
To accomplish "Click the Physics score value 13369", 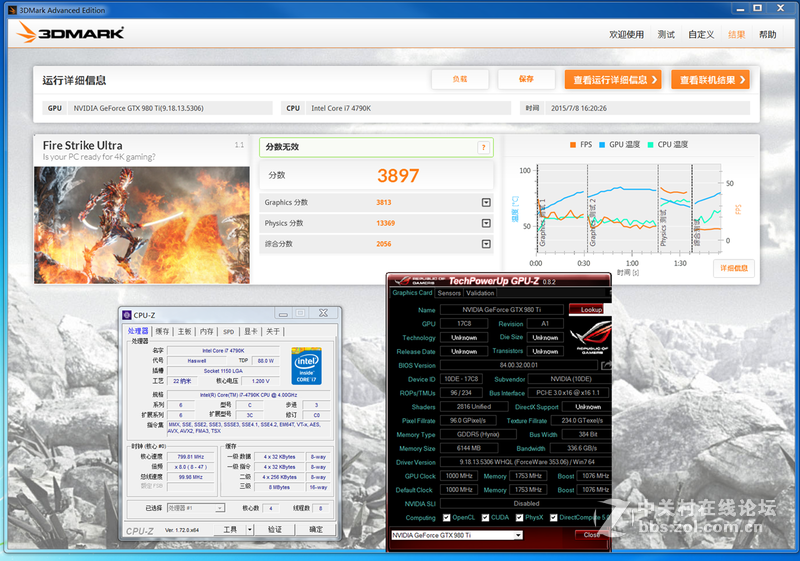I will [x=386, y=223].
